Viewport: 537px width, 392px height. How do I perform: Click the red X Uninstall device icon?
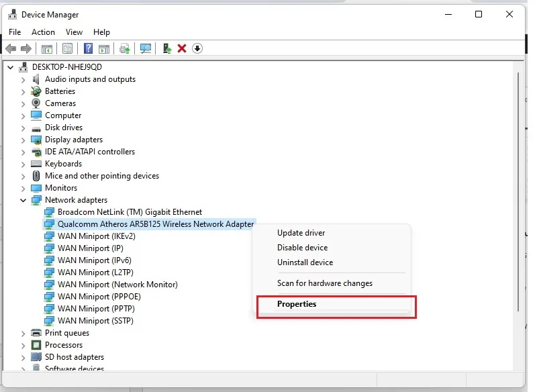182,48
